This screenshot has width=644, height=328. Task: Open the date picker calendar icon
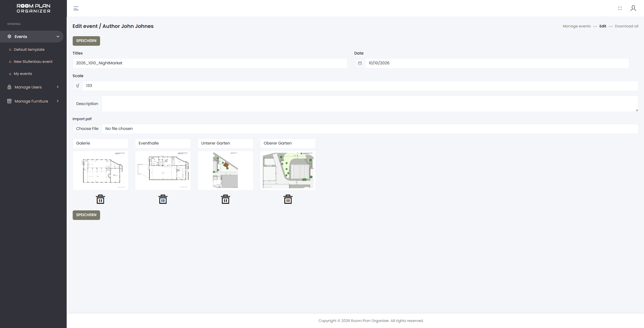coord(360,63)
